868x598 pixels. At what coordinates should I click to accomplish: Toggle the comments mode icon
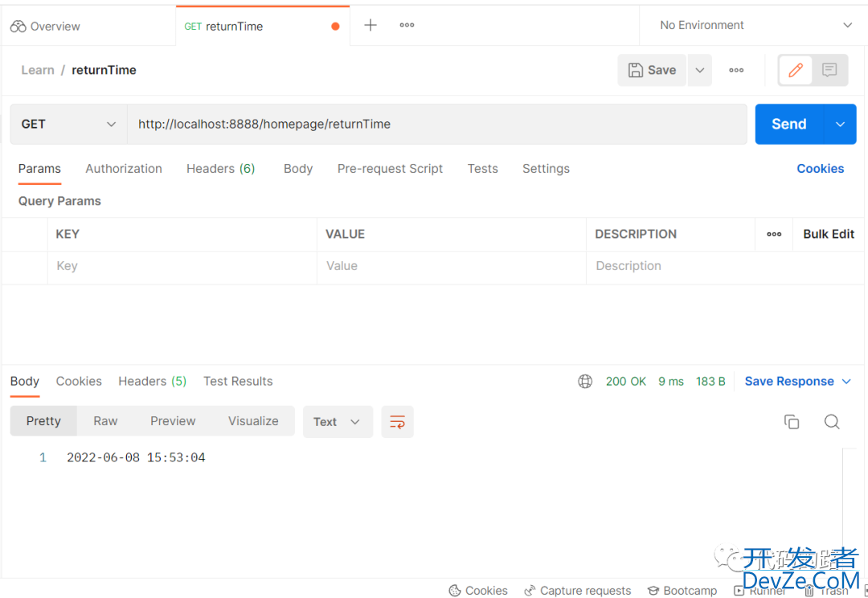[829, 71]
